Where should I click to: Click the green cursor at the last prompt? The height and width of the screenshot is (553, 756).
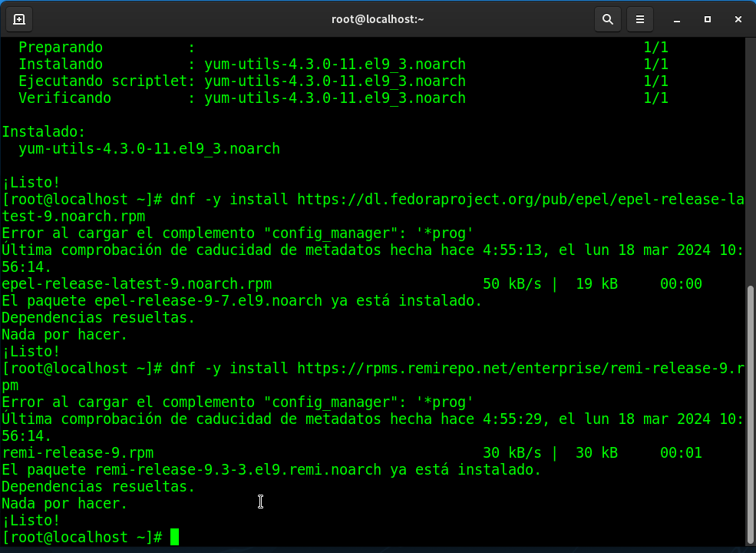coord(174,537)
